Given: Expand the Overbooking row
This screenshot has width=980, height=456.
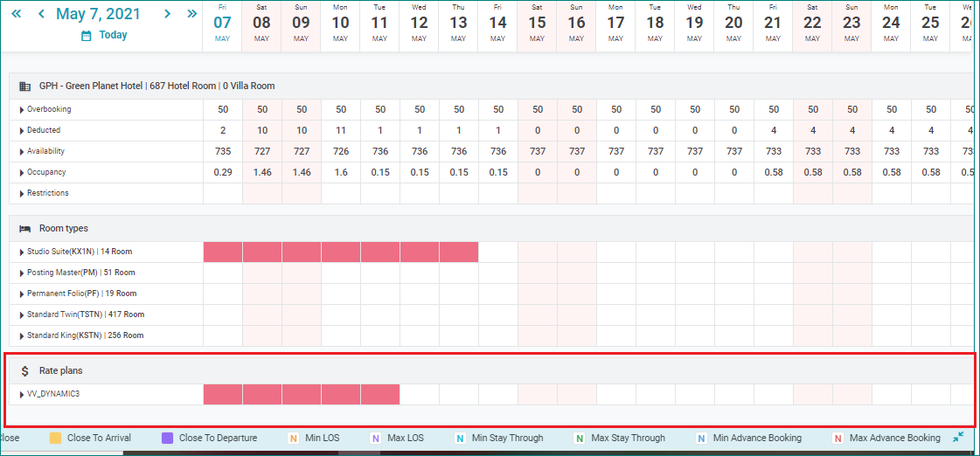Looking at the screenshot, I should coord(22,110).
